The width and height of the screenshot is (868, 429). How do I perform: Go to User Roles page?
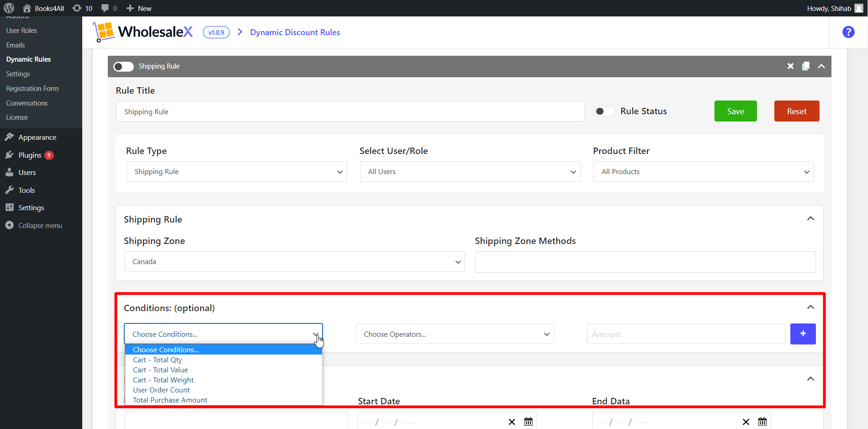pyautogui.click(x=21, y=31)
